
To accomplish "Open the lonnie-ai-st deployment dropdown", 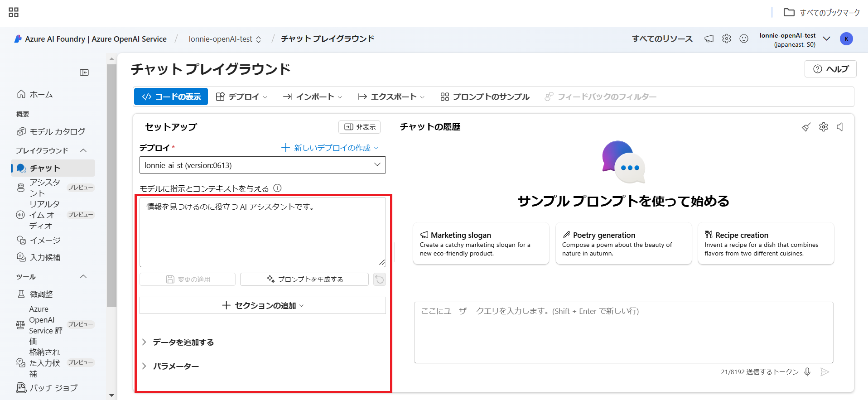I will [263, 165].
